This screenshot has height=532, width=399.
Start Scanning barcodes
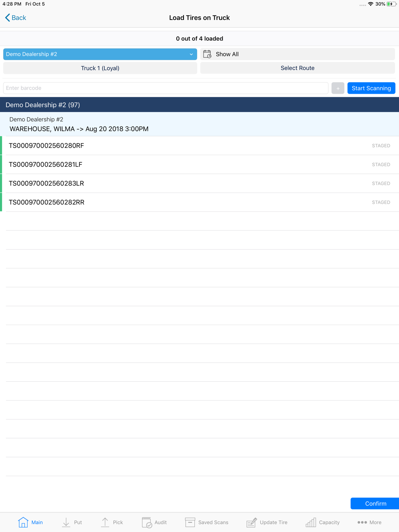click(371, 88)
